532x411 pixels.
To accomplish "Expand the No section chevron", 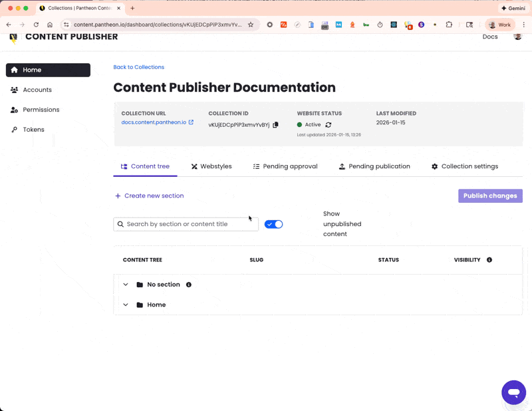I will [x=126, y=285].
